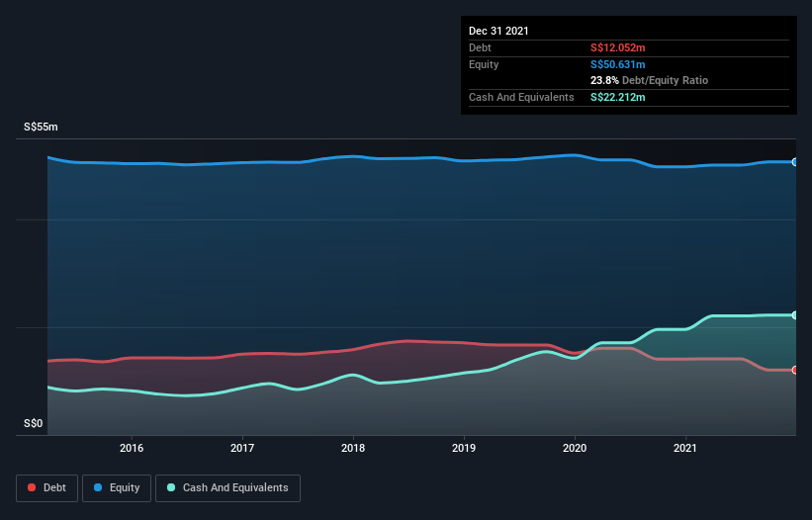Screen dimensions: 812x520
Task: Toggle the Equity series legend button
Action: 117,488
